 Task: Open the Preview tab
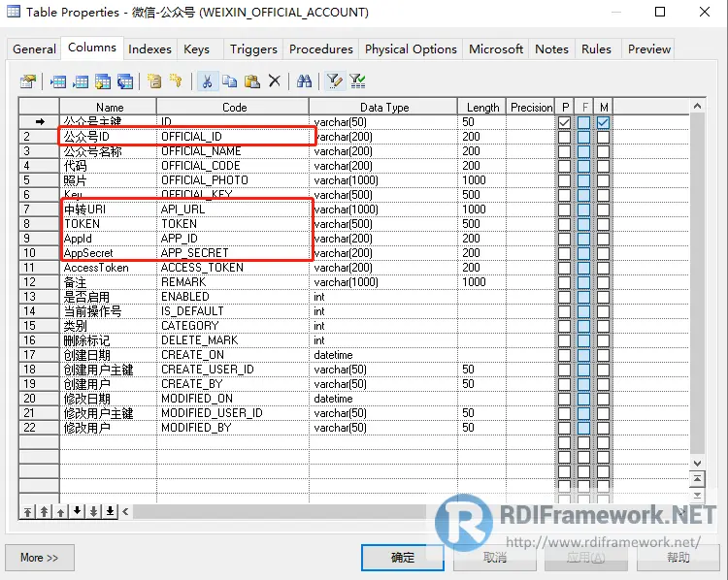pos(649,48)
